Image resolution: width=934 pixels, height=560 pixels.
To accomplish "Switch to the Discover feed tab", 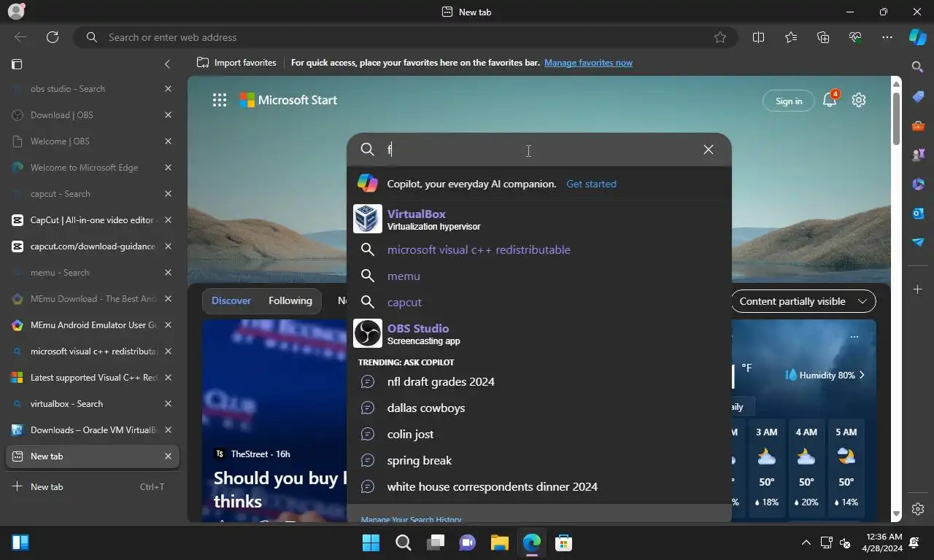I will click(x=231, y=300).
